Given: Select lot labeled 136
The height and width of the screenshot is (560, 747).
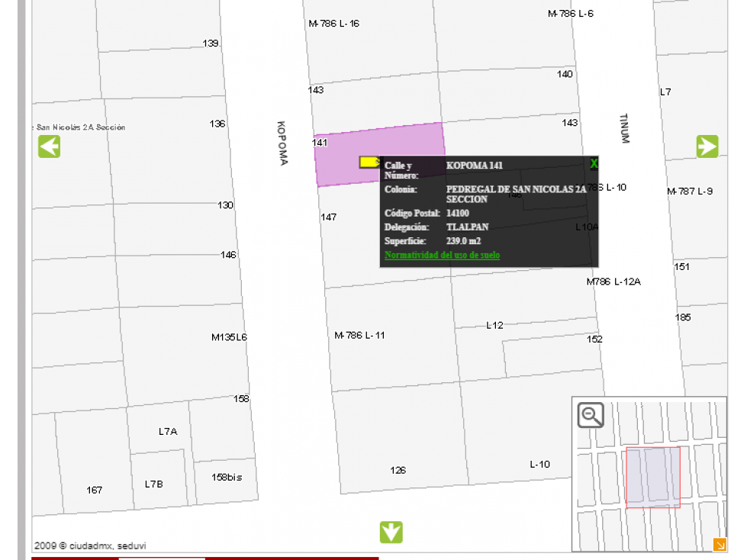Looking at the screenshot, I should [x=217, y=124].
